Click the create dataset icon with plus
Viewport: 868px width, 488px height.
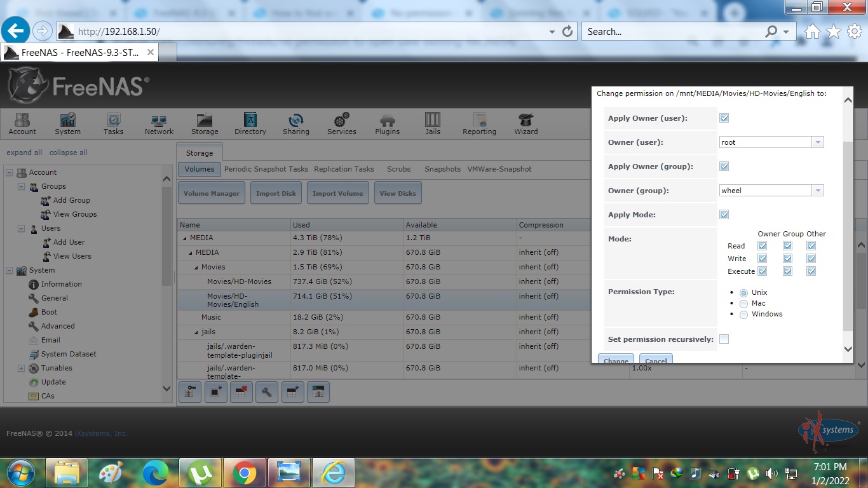pos(292,392)
